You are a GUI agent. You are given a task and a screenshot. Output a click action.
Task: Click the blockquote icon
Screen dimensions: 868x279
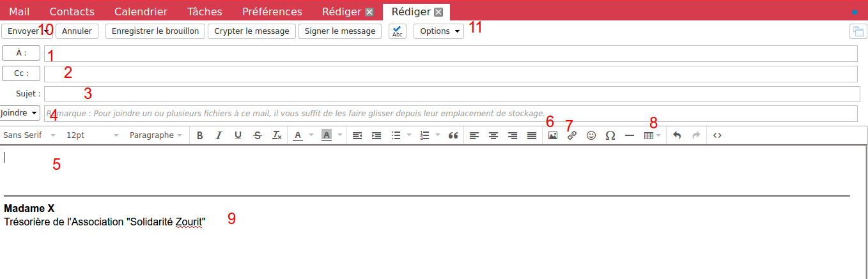(453, 135)
